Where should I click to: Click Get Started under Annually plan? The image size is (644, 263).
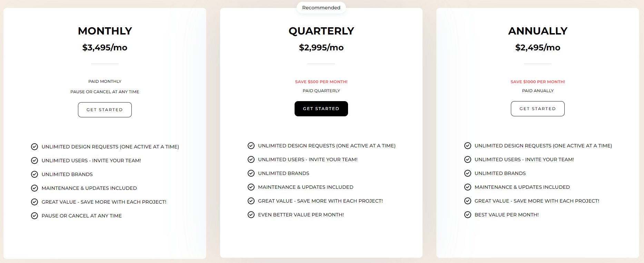click(538, 109)
